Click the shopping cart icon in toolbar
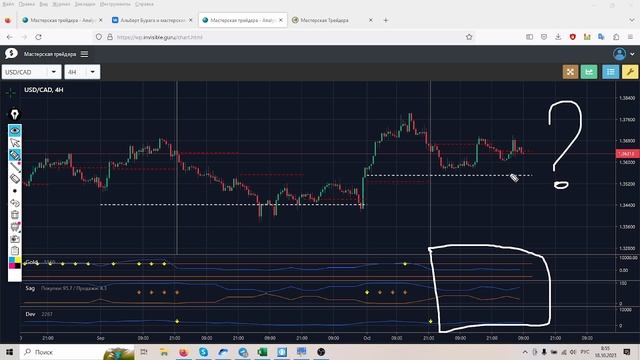 pyautogui.click(x=15, y=227)
